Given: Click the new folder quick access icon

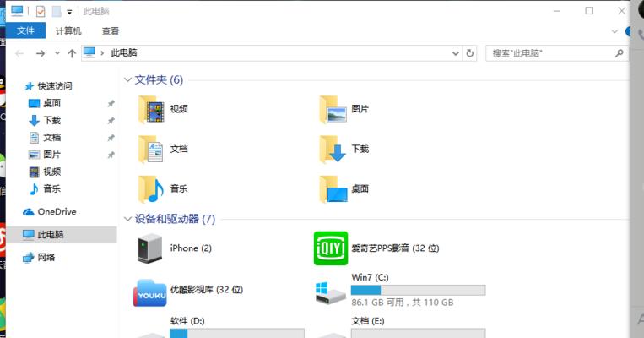Looking at the screenshot, I should click(x=57, y=12).
